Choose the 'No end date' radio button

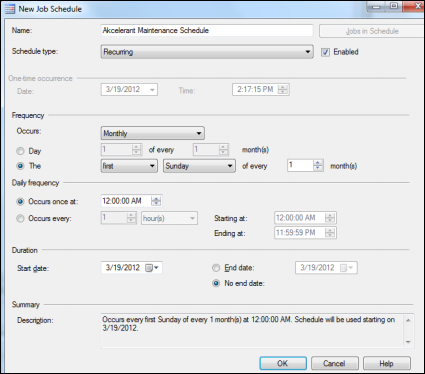(x=216, y=283)
